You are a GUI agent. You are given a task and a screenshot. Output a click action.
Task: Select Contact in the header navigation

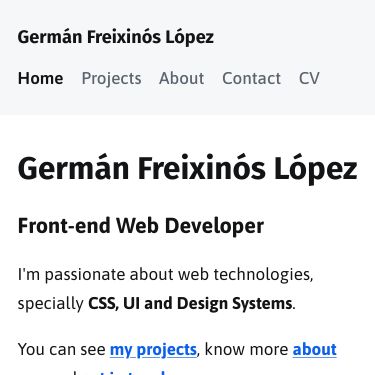(x=251, y=79)
